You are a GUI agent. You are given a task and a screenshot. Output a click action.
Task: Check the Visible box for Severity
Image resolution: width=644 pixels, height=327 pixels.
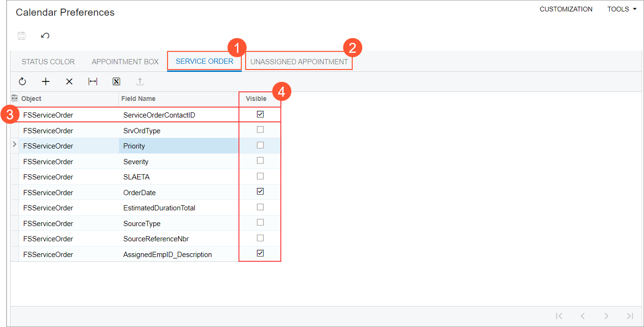point(260,160)
